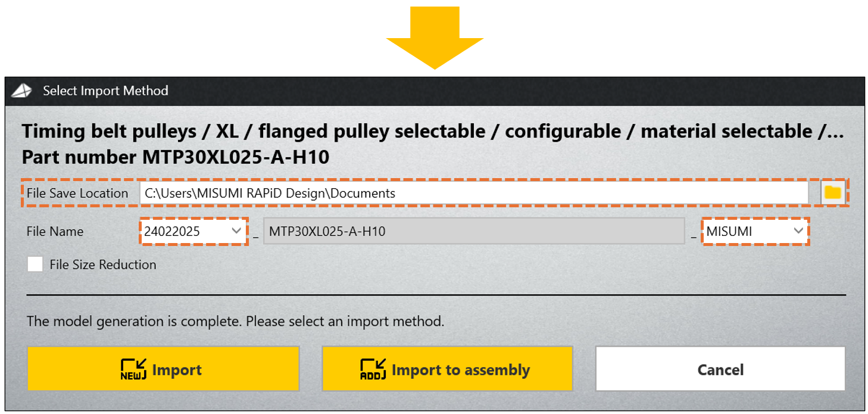868x414 pixels.
Task: Click the NEW icon on Import button
Action: tap(133, 370)
